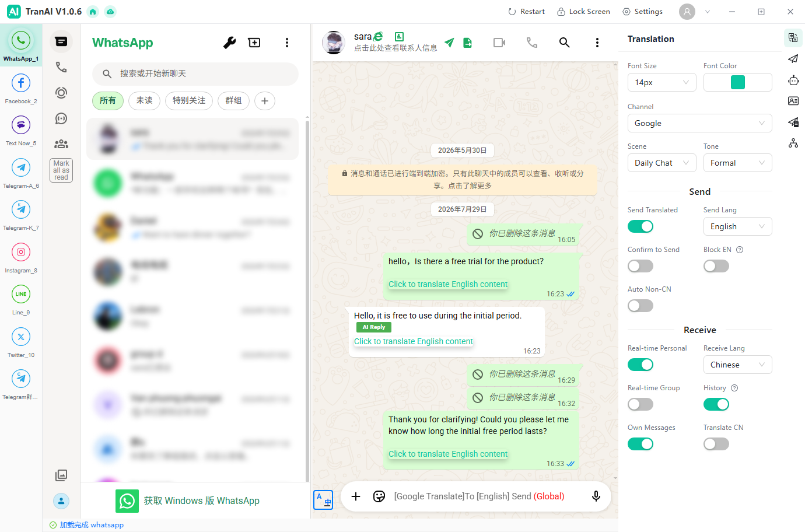805x532 pixels.
Task: Click the message input field
Action: (487, 496)
